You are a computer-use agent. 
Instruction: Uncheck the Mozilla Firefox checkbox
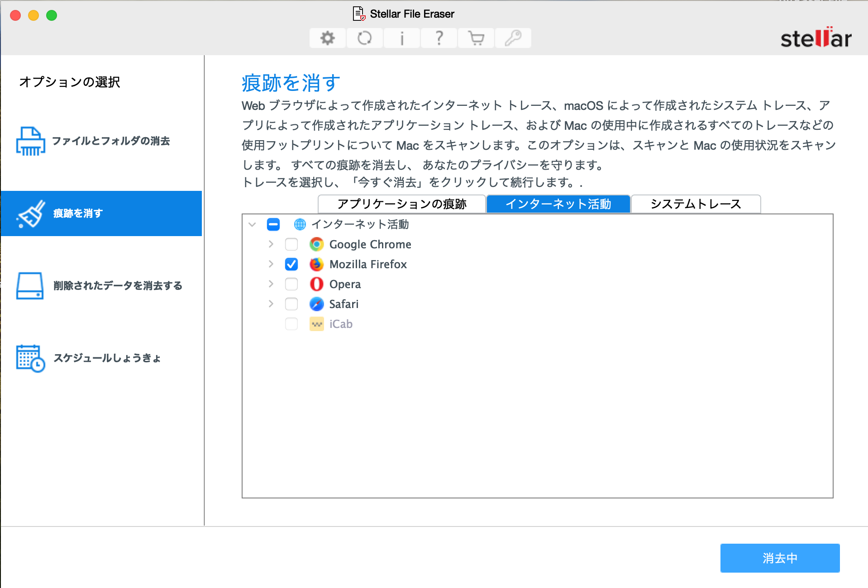point(291,264)
